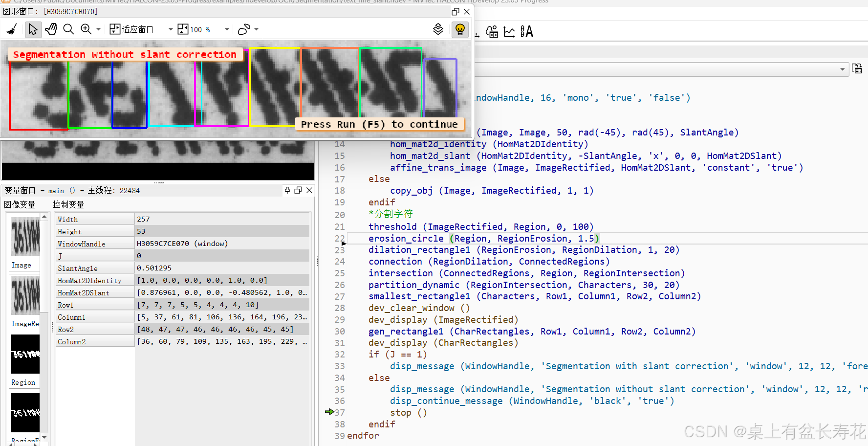Click the Width value 257
This screenshot has width=868, height=446.
tap(143, 219)
